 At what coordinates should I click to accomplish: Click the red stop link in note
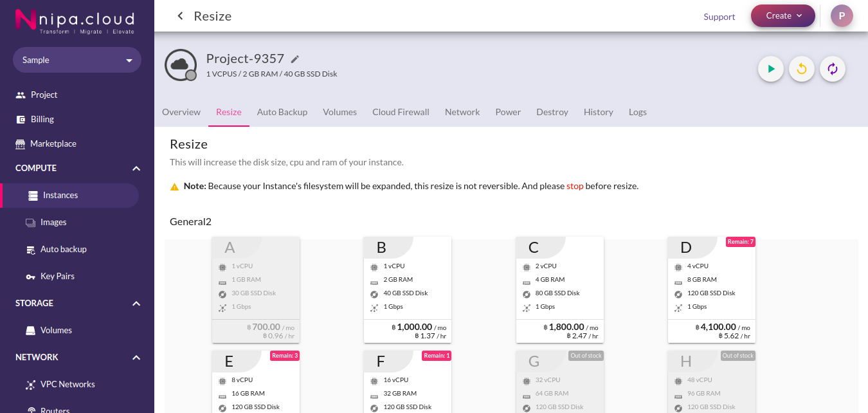tap(575, 186)
